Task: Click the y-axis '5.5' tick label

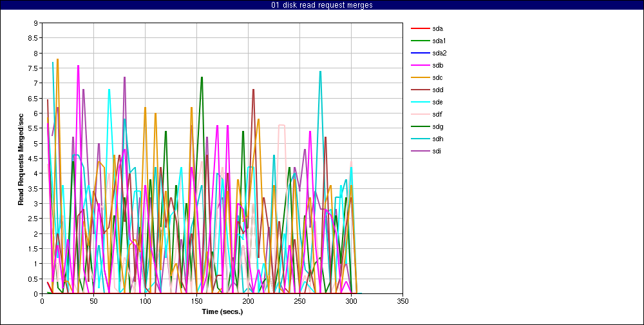Action: tap(33, 128)
